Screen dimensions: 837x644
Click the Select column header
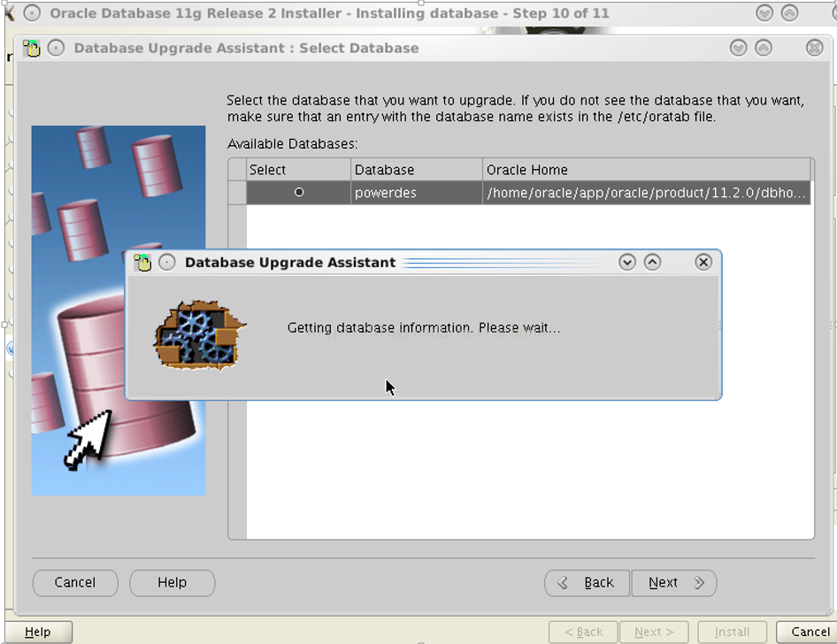298,170
